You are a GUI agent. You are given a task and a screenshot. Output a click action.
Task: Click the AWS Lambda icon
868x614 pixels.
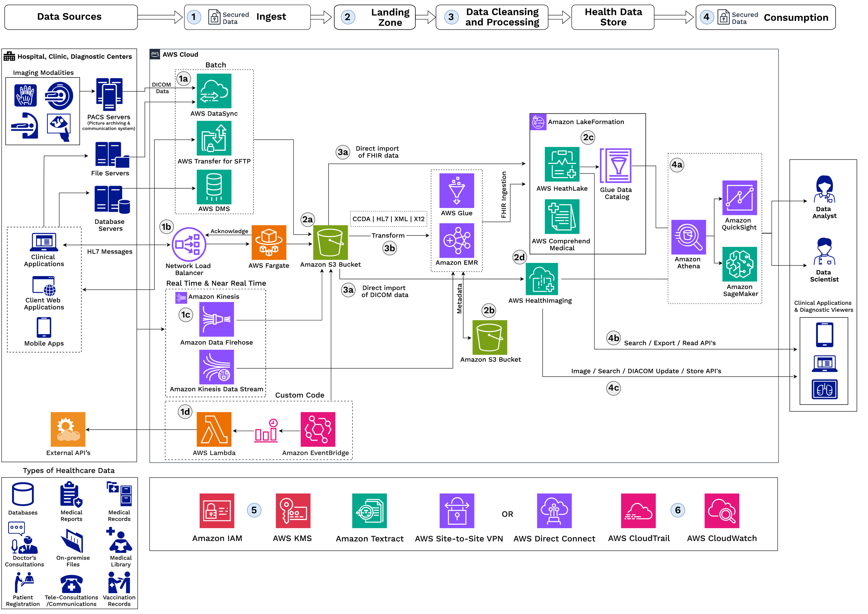coord(214,429)
